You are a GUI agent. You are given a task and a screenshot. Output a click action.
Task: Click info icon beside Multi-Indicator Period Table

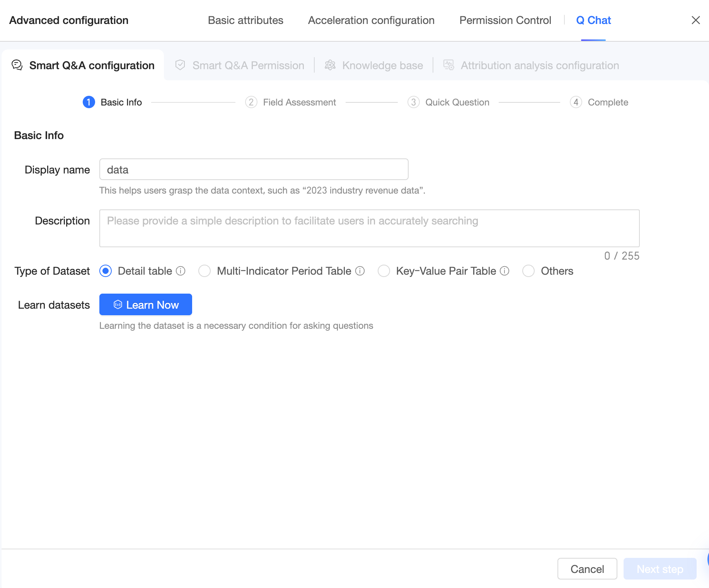coord(360,271)
